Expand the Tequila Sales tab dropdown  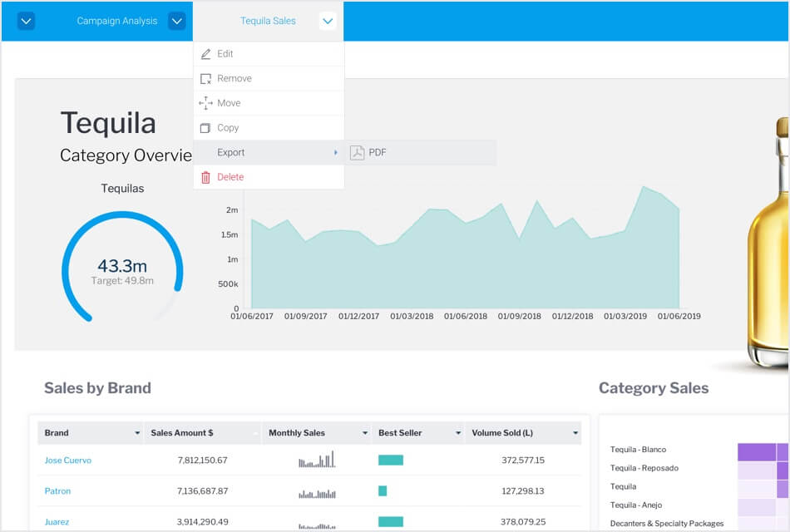pos(328,22)
